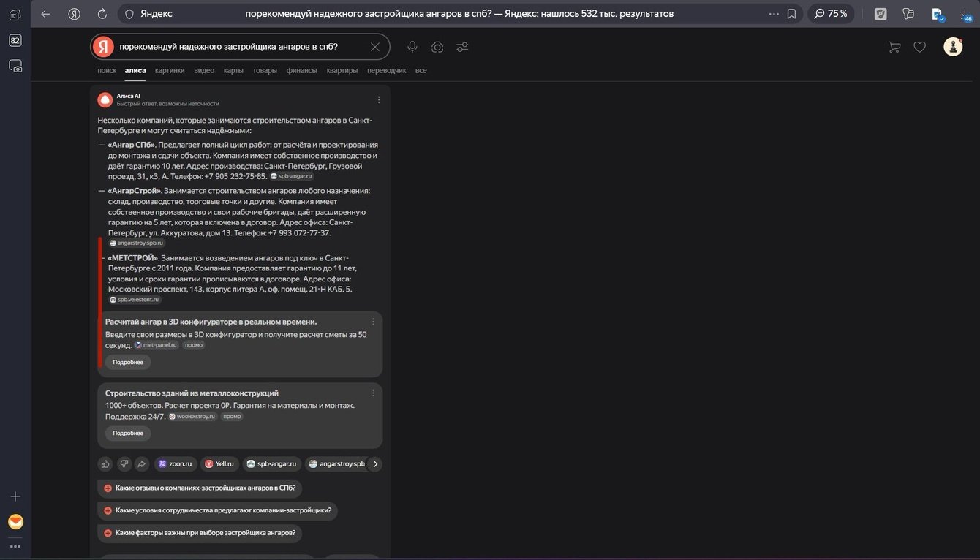The width and height of the screenshot is (980, 560).
Task: Open the three-dot menu on the 3D конфигуратор ad
Action: tap(373, 322)
